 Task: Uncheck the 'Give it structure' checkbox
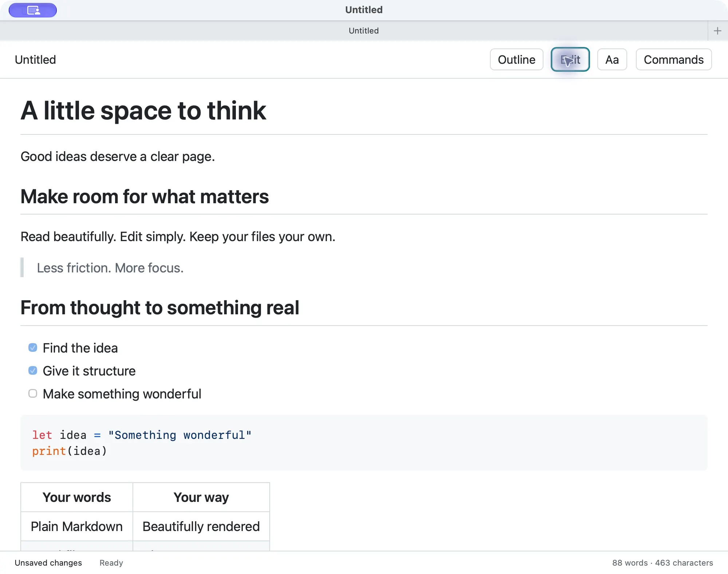(x=33, y=371)
